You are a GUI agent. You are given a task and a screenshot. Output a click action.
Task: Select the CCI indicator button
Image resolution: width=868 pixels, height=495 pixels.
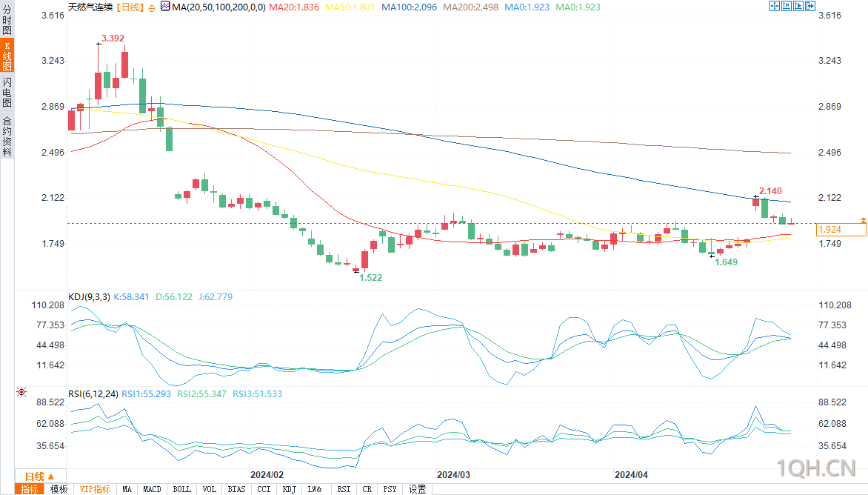[264, 489]
